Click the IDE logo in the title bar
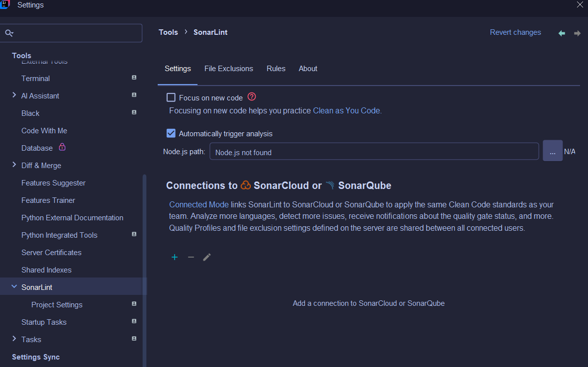 pos(5,4)
